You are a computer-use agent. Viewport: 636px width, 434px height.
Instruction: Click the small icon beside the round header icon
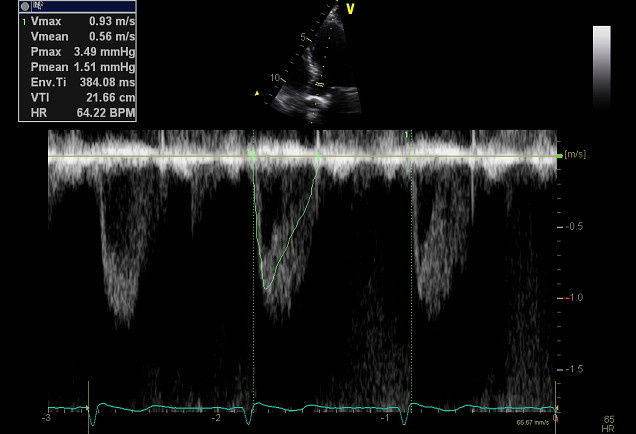37,6
